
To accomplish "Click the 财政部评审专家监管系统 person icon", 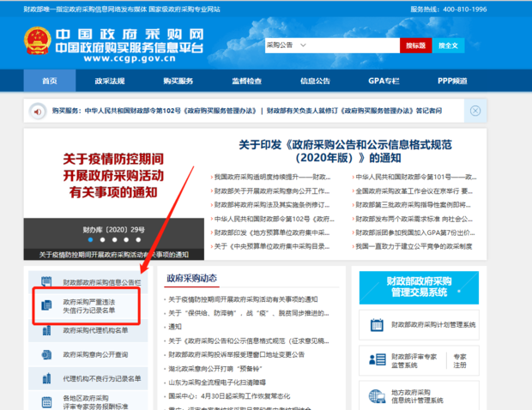I will [378, 359].
